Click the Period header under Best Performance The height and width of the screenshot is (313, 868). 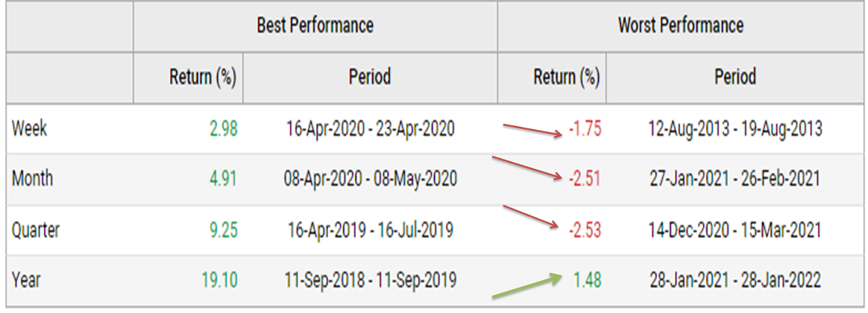pyautogui.click(x=370, y=76)
